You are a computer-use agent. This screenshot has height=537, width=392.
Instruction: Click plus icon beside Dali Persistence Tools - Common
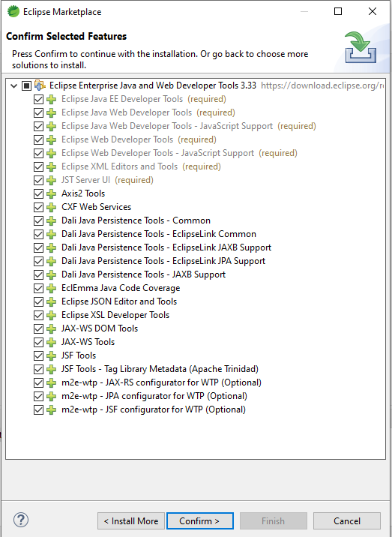[52, 221]
